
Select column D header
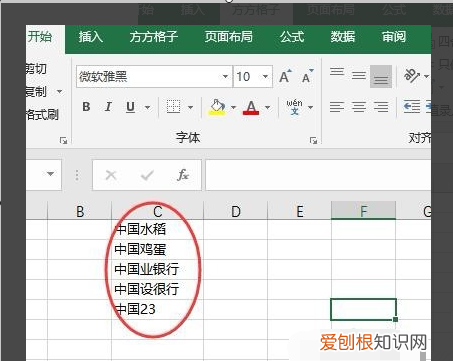[x=235, y=211]
